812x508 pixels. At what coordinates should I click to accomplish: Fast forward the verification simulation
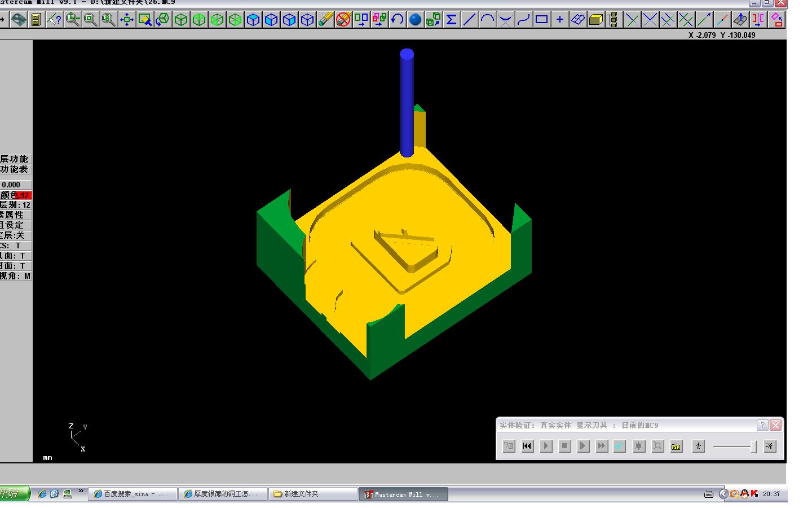tap(602, 446)
